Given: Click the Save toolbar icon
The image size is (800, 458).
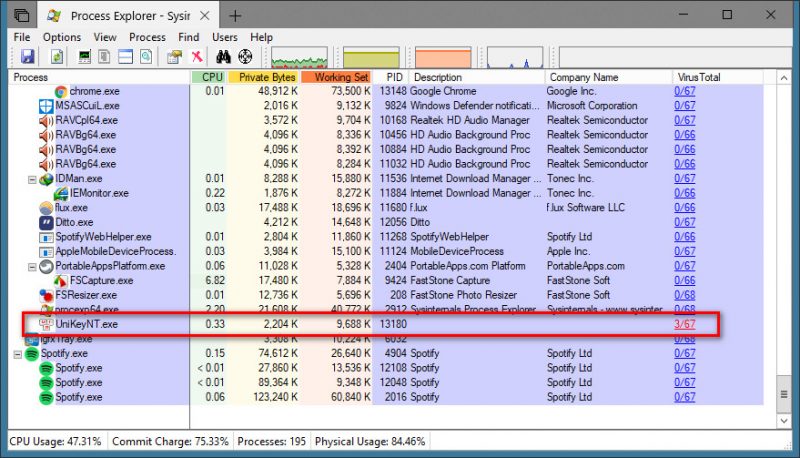Looking at the screenshot, I should (x=28, y=56).
